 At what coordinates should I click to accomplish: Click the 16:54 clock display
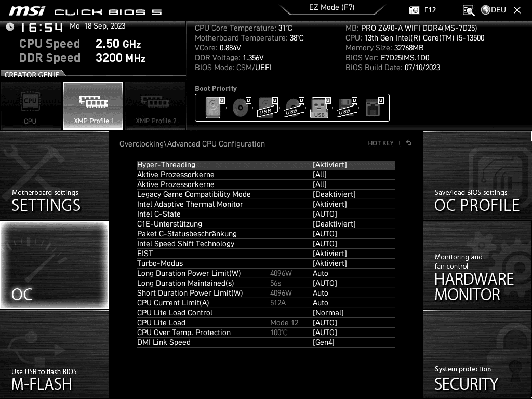tap(42, 27)
